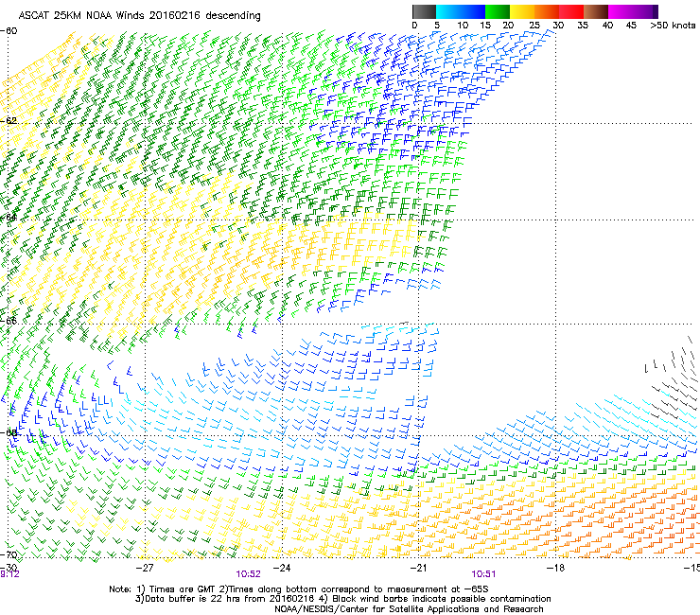Click the legend label '30'

click(x=558, y=26)
